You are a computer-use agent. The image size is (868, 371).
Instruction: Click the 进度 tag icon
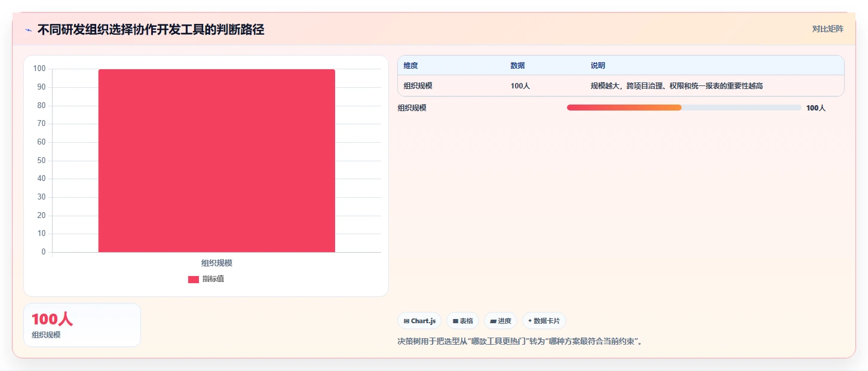493,321
